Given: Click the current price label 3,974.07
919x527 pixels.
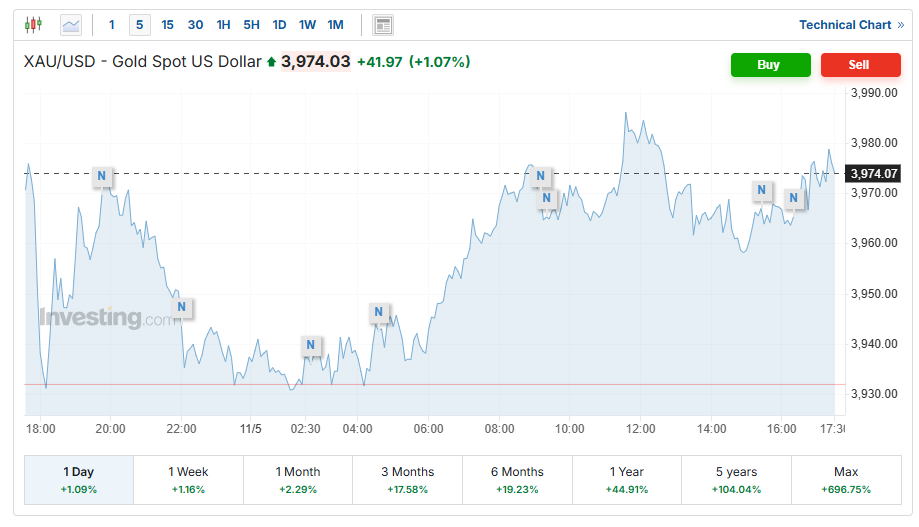Looking at the screenshot, I should pos(874,174).
